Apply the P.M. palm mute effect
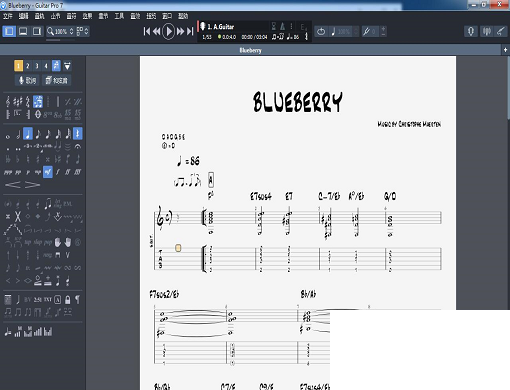This screenshot has height=390, width=510. click(68, 204)
